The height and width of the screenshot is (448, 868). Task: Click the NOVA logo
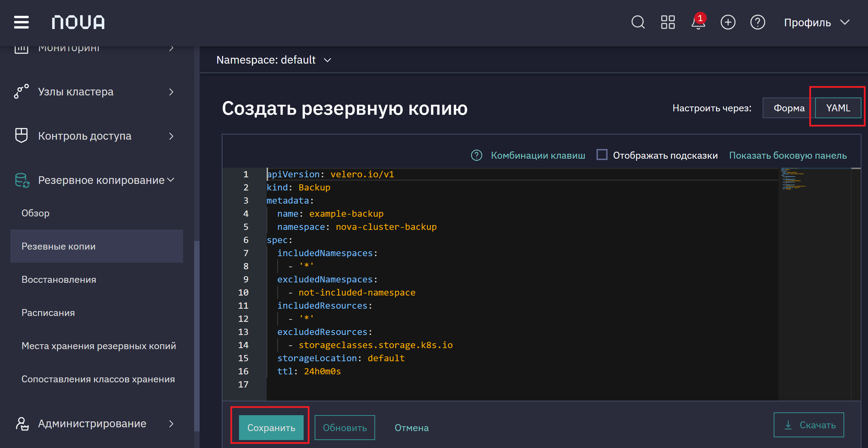pyautogui.click(x=78, y=22)
